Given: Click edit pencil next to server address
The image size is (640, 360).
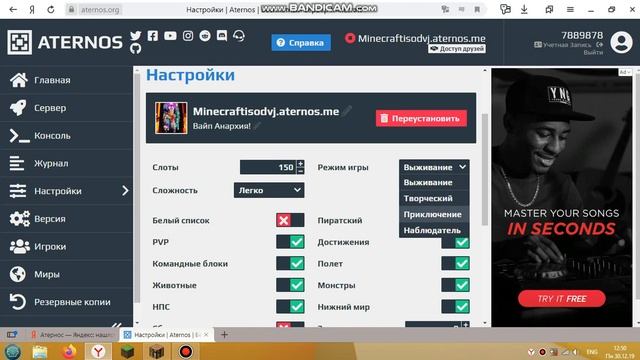Looking at the screenshot, I should click(347, 111).
